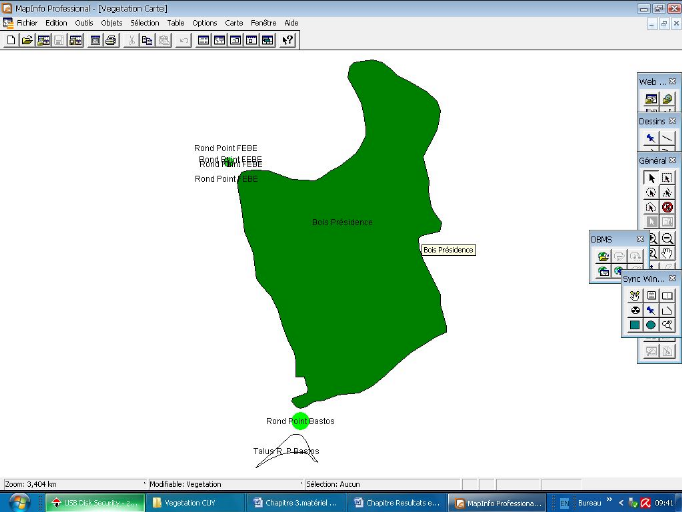Choose the Select arrow tool in Général

coord(651,178)
